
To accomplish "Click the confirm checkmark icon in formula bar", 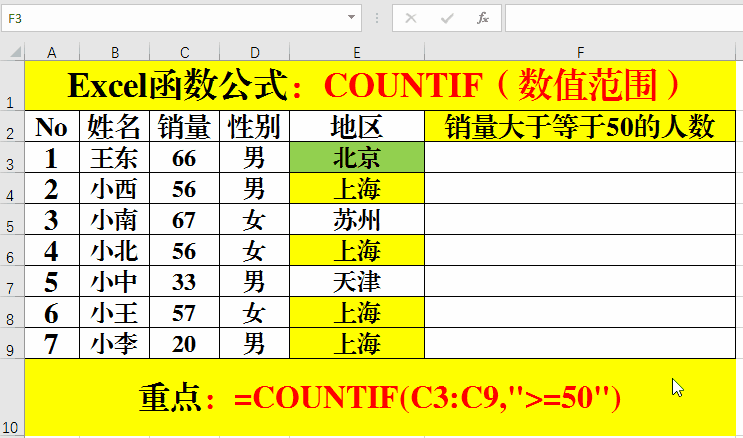I will 447,18.
